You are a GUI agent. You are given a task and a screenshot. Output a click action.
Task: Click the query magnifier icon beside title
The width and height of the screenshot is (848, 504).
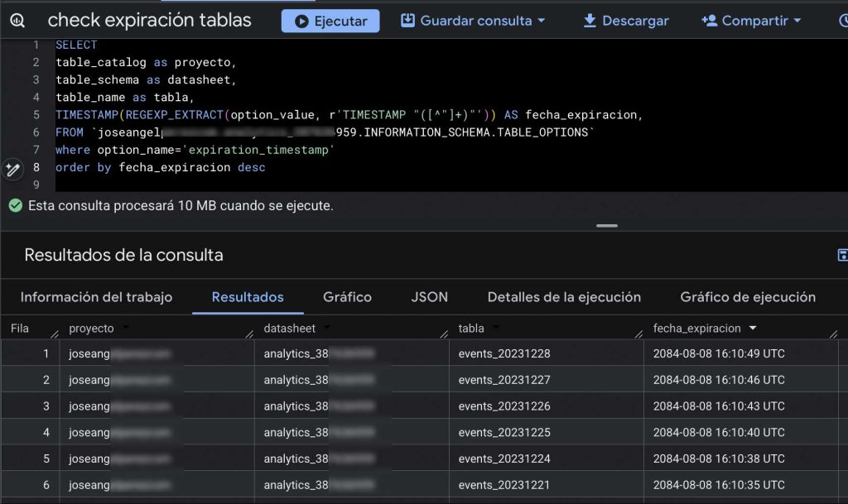[17, 21]
